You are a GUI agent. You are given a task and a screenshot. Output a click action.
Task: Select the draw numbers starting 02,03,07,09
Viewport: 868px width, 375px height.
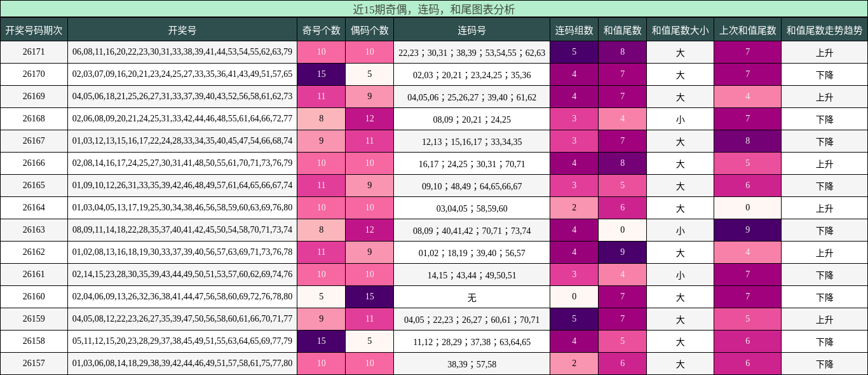click(x=182, y=74)
